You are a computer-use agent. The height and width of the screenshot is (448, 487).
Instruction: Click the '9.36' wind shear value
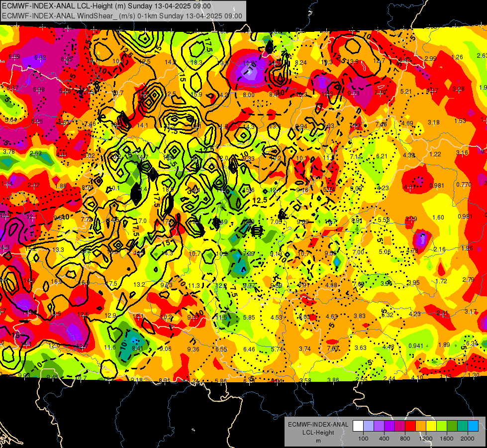tap(193, 349)
